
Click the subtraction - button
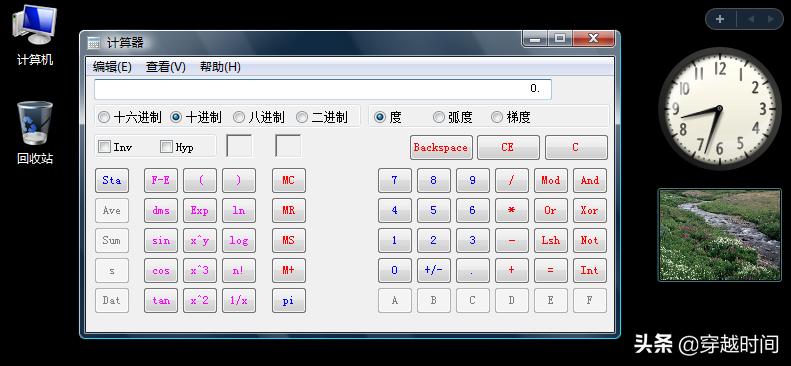coord(512,240)
